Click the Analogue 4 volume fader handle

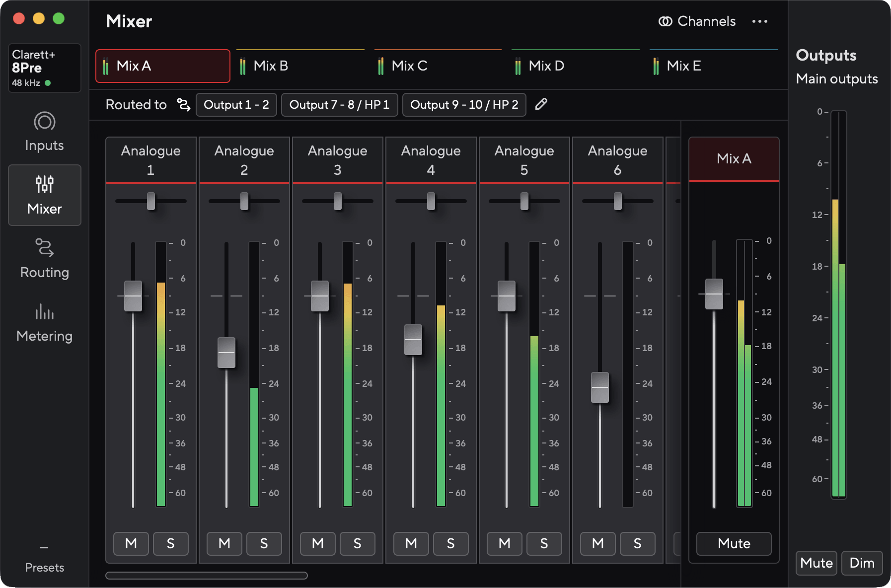[x=413, y=340]
